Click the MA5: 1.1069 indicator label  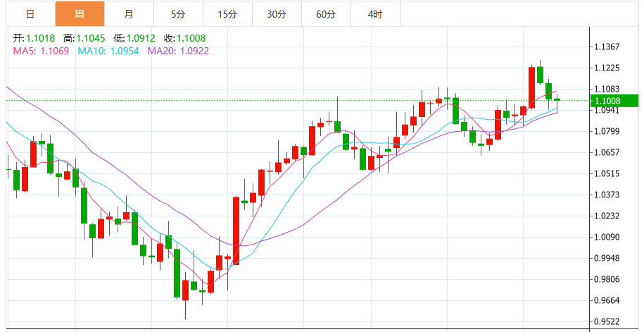[41, 51]
